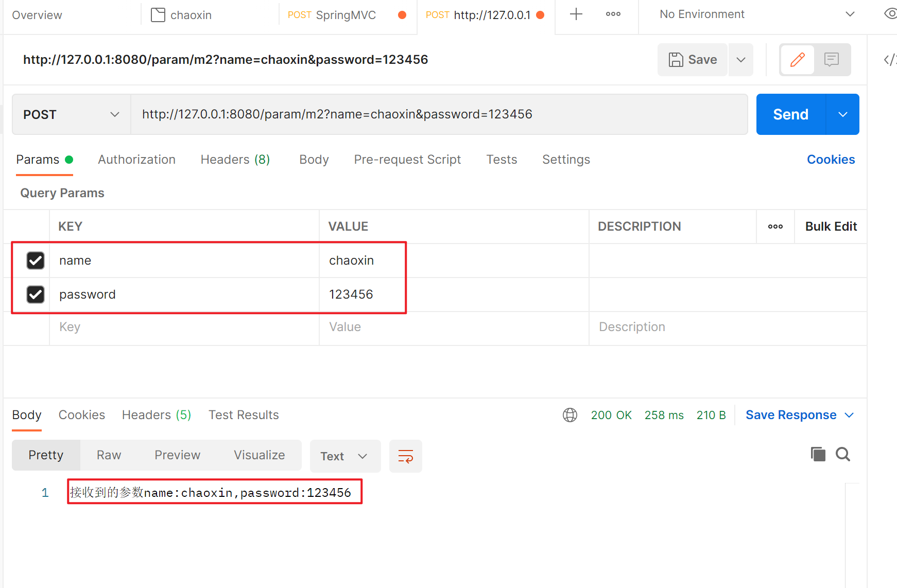Select the Pretty view
897x588 pixels.
pyautogui.click(x=46, y=455)
